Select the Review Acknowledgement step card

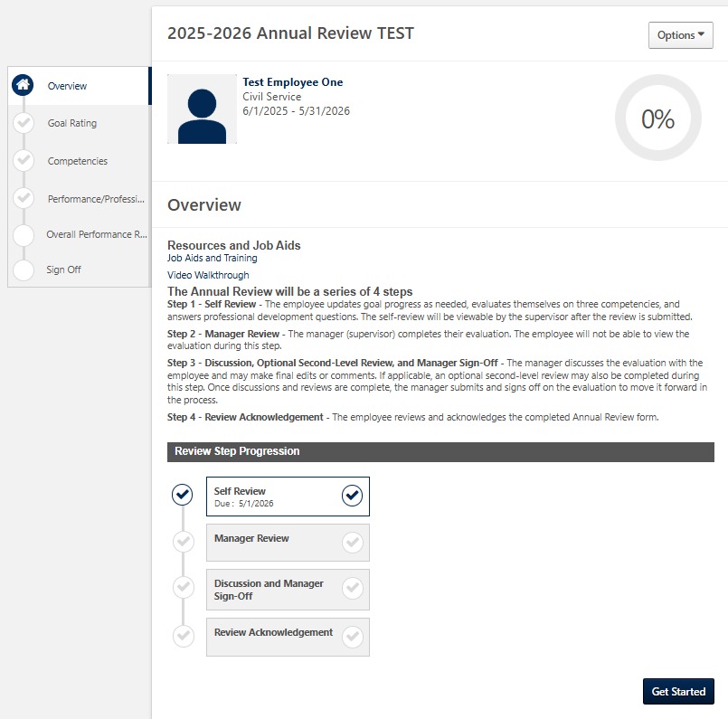pos(288,637)
